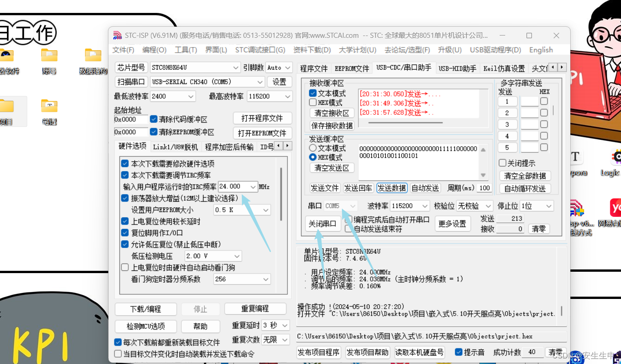621x364 pixels.
Task: Toggle 提示音 checkbox
Action: pyautogui.click(x=459, y=352)
